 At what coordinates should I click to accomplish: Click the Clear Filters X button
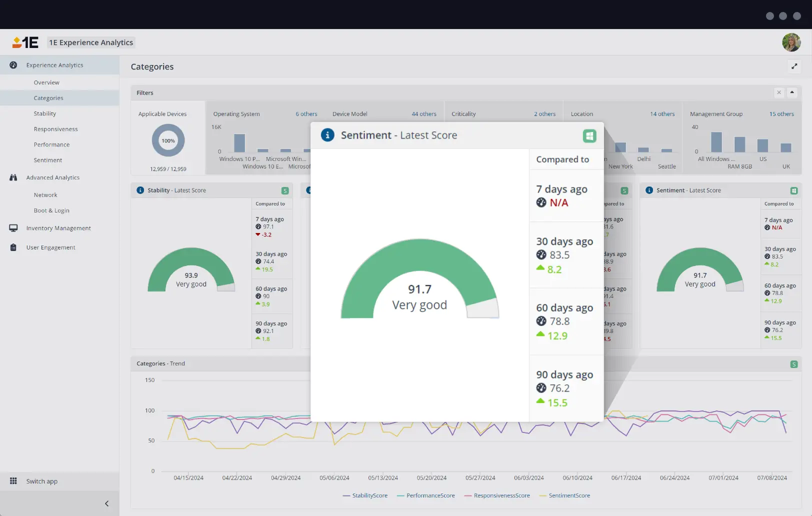click(x=778, y=92)
